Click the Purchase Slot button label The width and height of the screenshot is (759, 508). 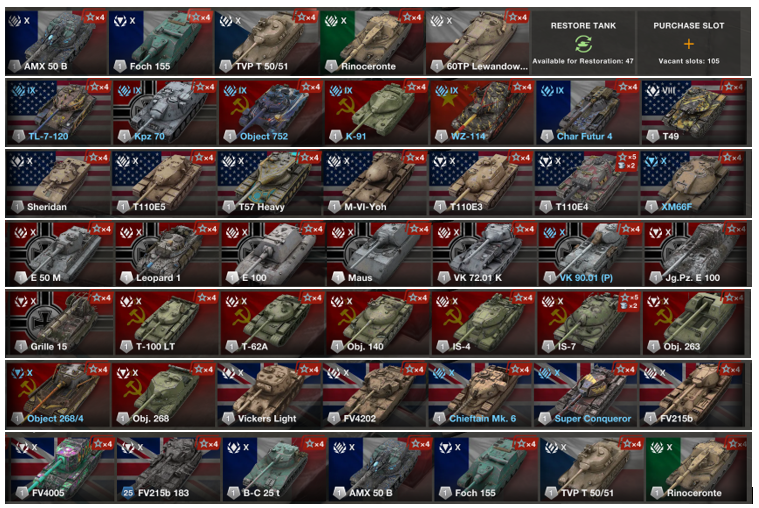pos(688,26)
